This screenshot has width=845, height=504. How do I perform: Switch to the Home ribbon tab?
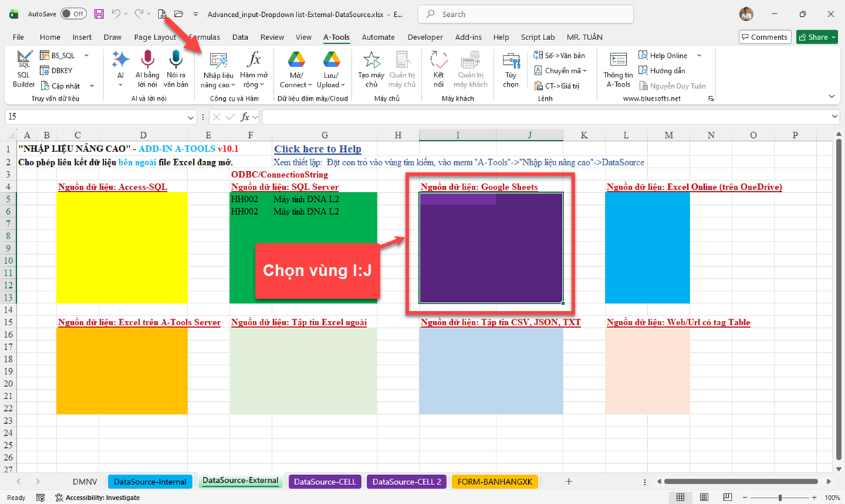(x=50, y=37)
